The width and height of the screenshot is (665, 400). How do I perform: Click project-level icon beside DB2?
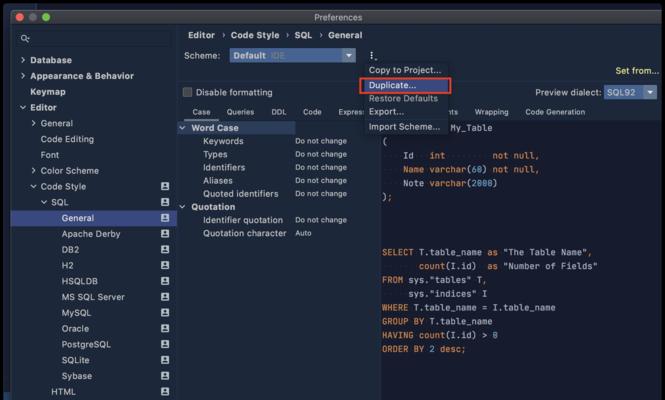click(165, 249)
